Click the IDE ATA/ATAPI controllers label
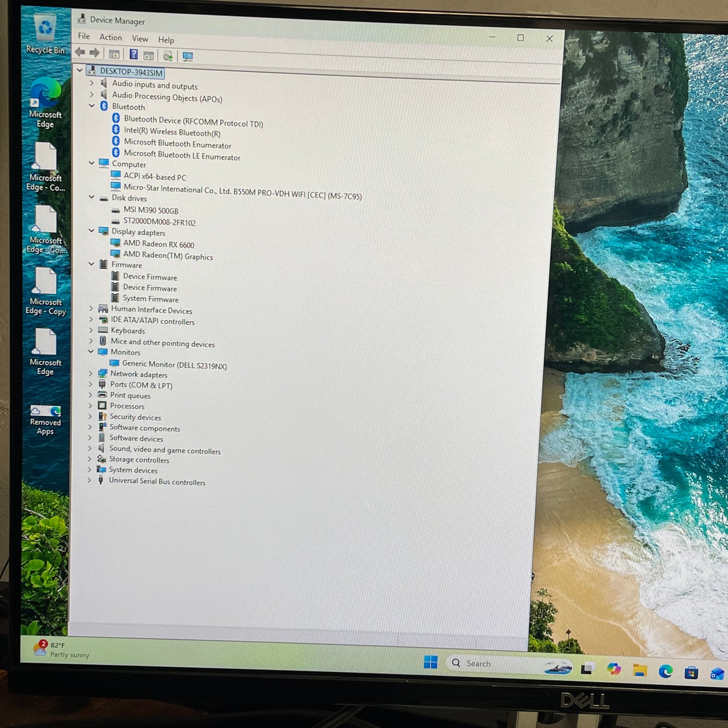The image size is (728, 728). (x=153, y=320)
